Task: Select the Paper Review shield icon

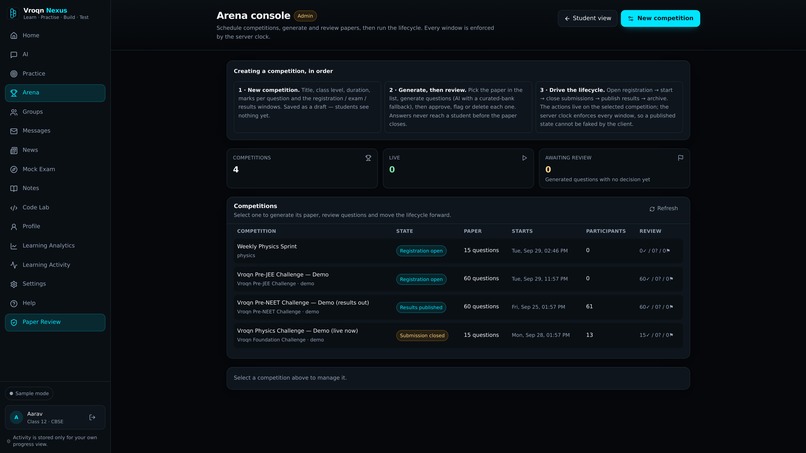Action: click(x=14, y=322)
